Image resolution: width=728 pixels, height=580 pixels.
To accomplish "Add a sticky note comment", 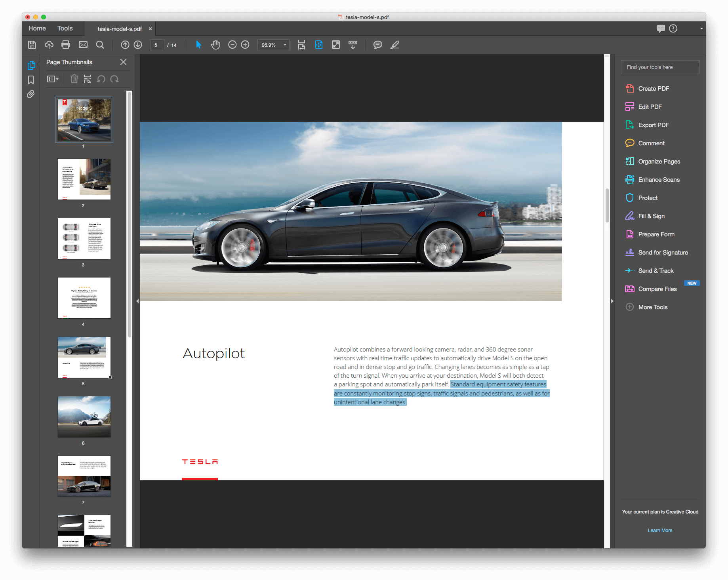I will [x=378, y=45].
